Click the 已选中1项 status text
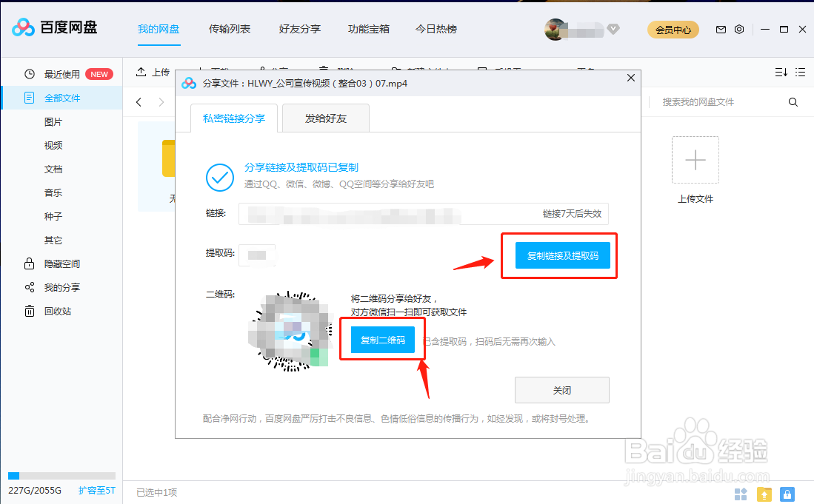The height and width of the screenshot is (504, 814). coord(157,493)
